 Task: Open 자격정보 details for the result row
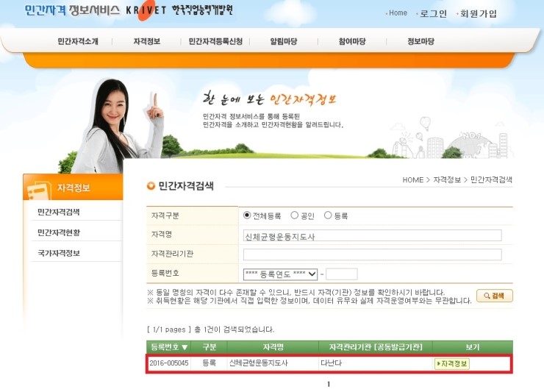451,363
